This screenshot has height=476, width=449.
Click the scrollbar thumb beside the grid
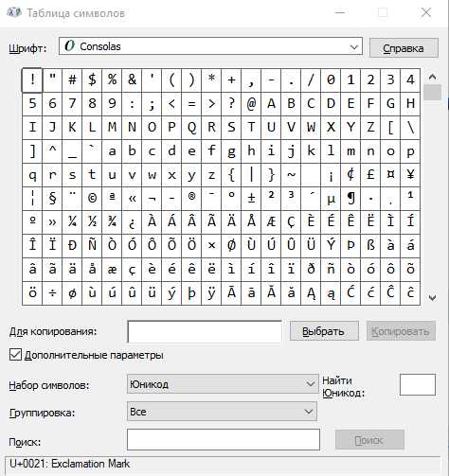(432, 92)
